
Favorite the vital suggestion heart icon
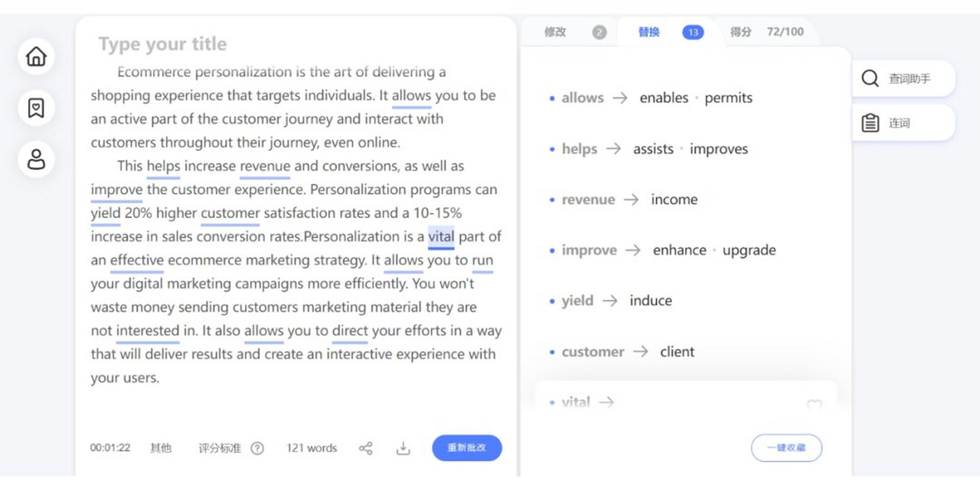click(814, 405)
